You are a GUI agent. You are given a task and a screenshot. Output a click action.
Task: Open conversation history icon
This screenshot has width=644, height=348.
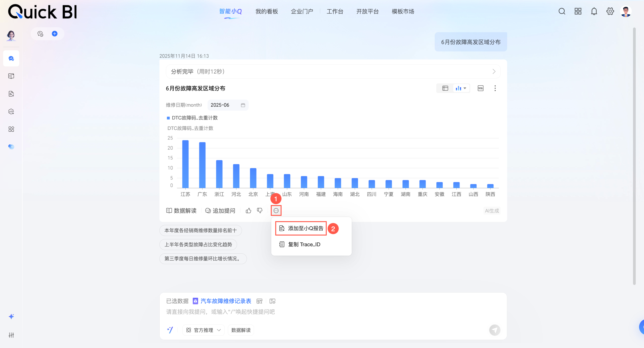40,34
